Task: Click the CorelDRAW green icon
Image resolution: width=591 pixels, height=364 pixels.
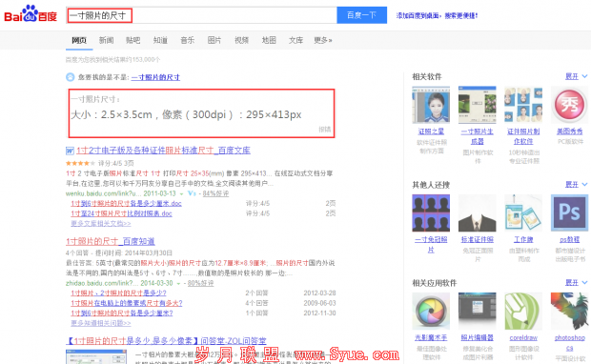Action: (523, 312)
